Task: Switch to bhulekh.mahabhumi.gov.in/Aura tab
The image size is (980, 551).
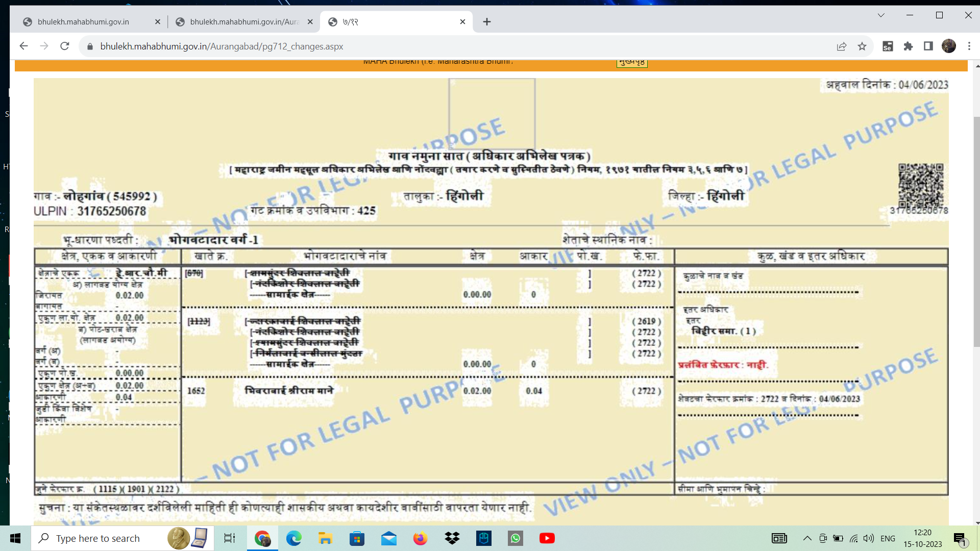Action: [x=244, y=22]
